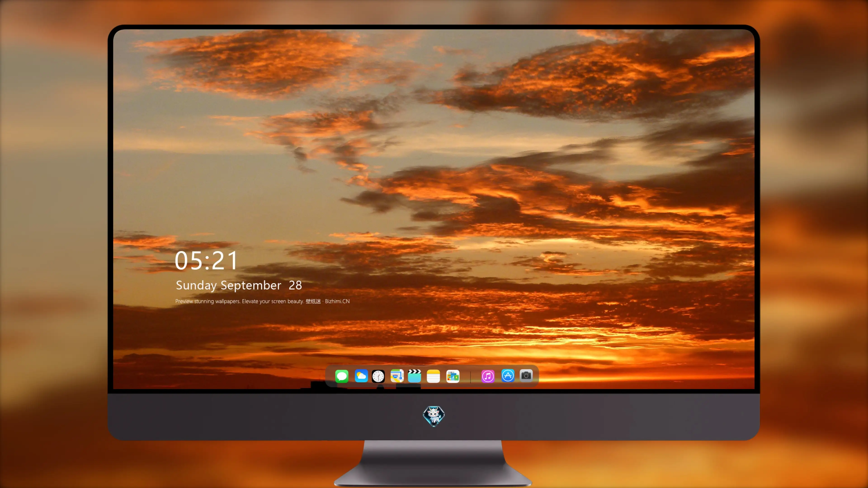Open the Newsstand-style app icon in dock
The image size is (868, 488).
(x=453, y=376)
